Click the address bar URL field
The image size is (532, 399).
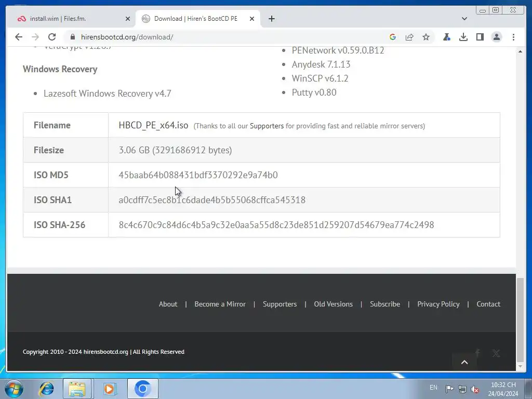pyautogui.click(x=224, y=37)
